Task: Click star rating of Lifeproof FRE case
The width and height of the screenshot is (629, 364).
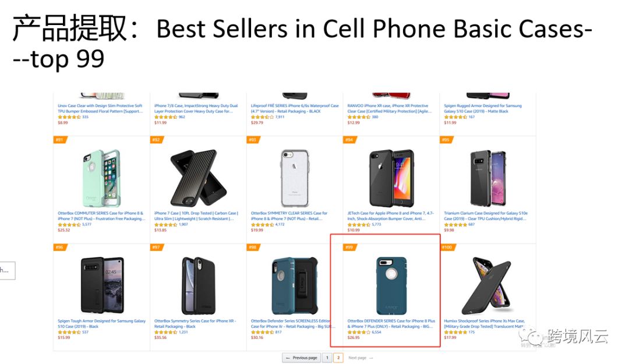Action: click(262, 117)
